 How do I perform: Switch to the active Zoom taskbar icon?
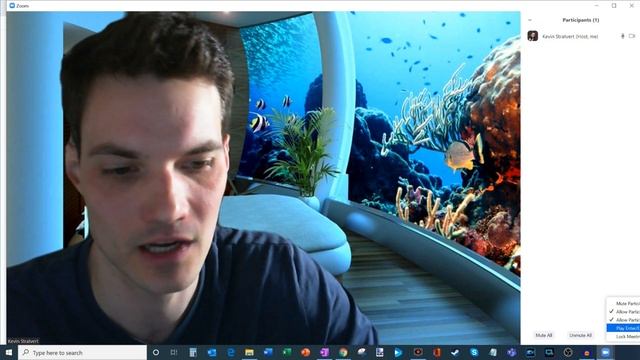point(605,352)
